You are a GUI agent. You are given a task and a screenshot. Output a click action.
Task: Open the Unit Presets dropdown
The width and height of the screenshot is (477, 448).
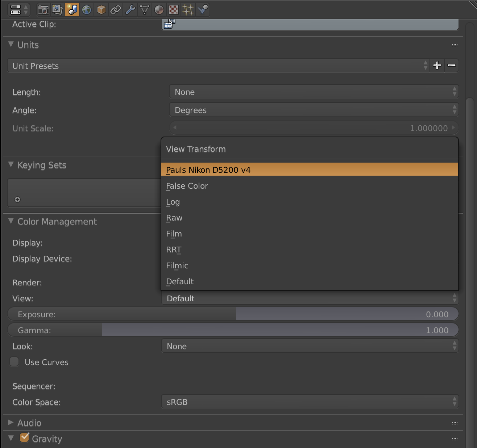coord(219,66)
